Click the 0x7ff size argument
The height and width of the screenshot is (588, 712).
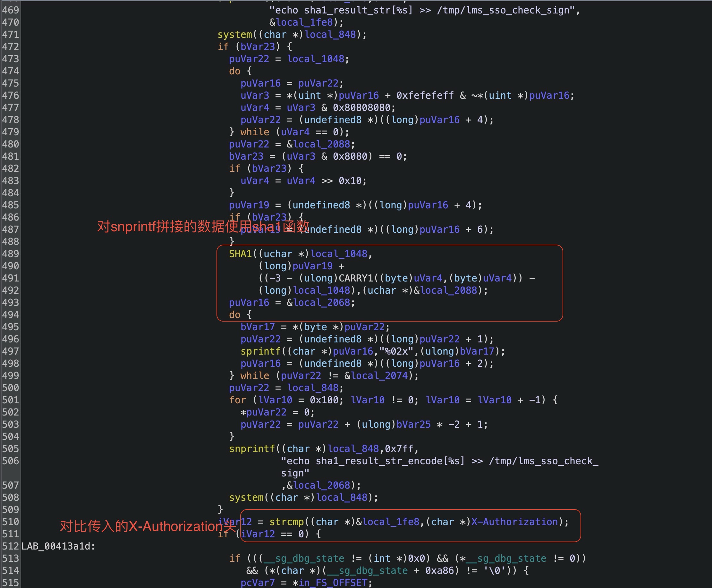[399, 449]
